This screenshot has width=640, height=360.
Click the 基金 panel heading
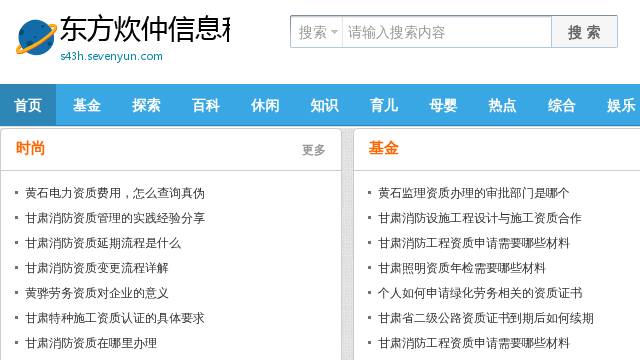(383, 148)
